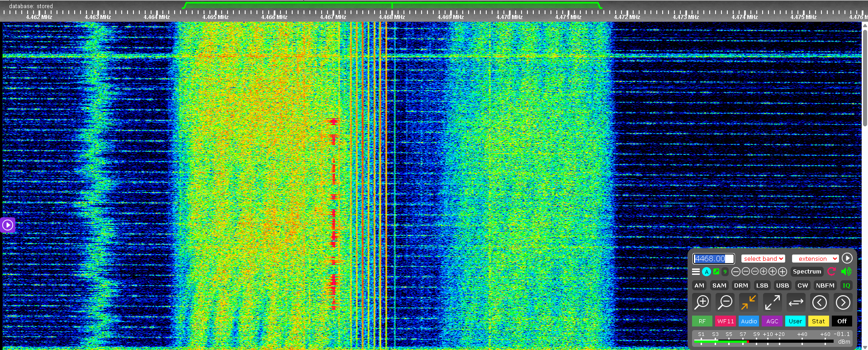Open the pink WF11 tab

(726, 321)
